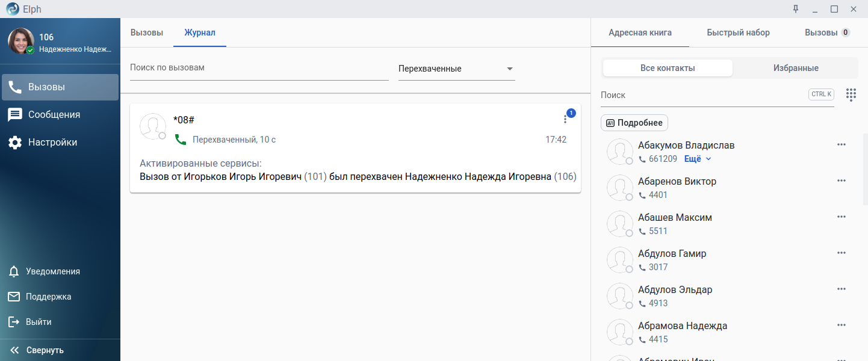
Task: Click the contact list scrollbar
Action: 865,170
